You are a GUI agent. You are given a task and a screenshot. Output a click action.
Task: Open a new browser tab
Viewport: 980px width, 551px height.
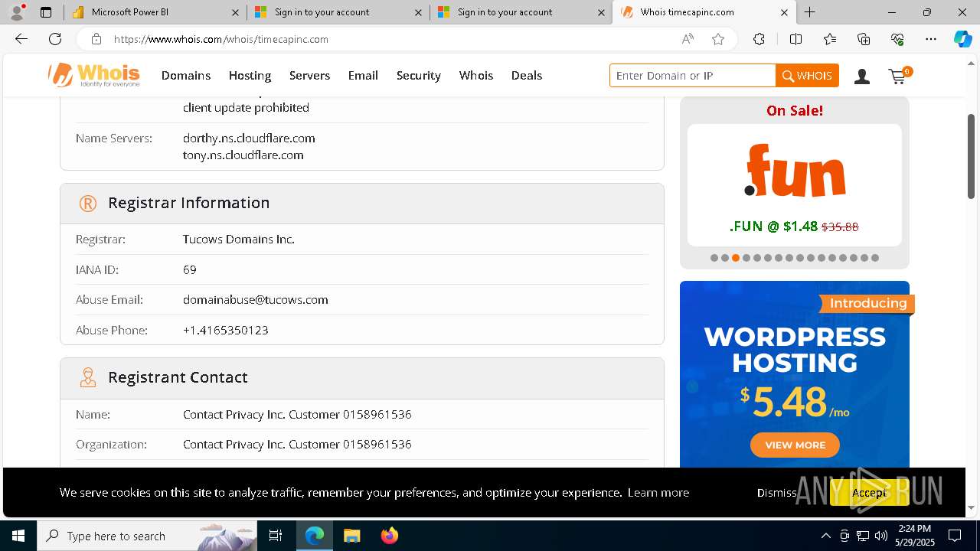[x=809, y=12]
